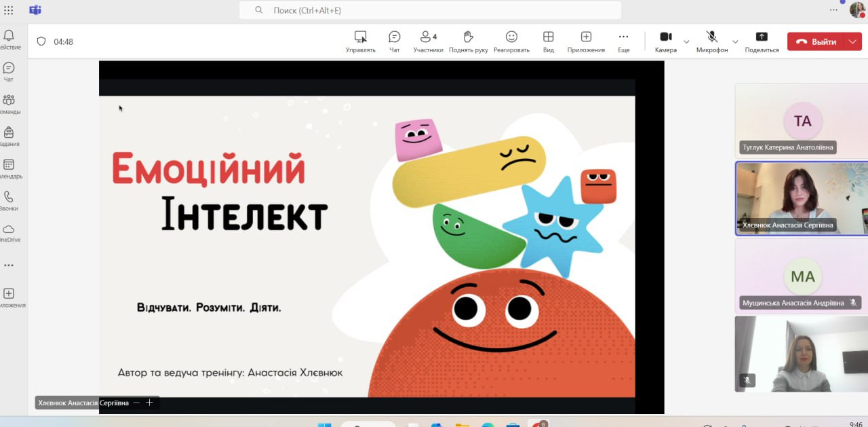The image size is (868, 427).
Task: Open Calendar in the left sidebar
Action: pos(9,169)
